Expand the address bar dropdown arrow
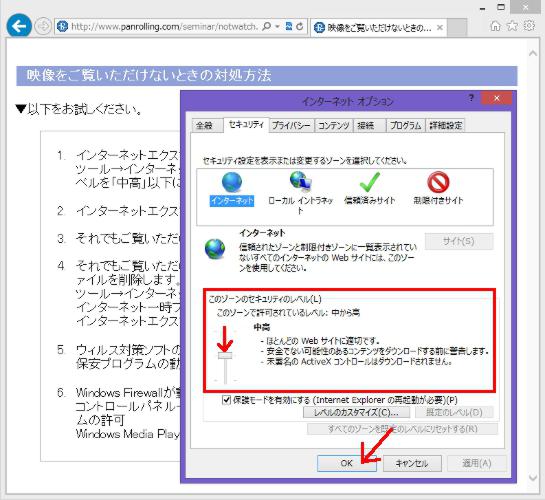 [277, 26]
